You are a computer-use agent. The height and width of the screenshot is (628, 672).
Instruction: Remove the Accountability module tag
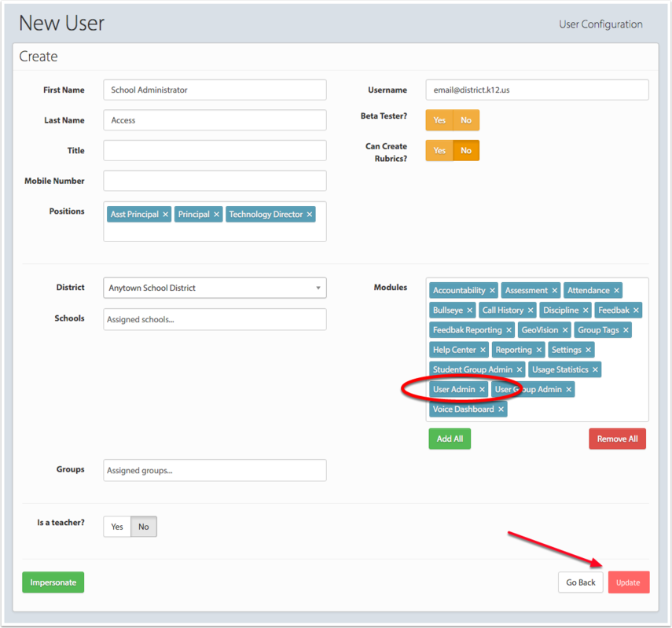(493, 291)
